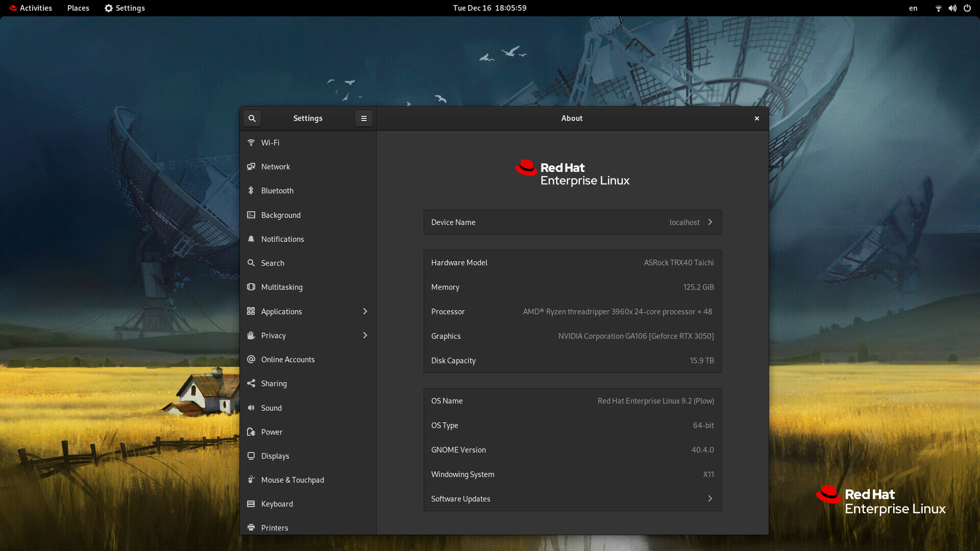Open the Online Accounts panel

pos(288,360)
